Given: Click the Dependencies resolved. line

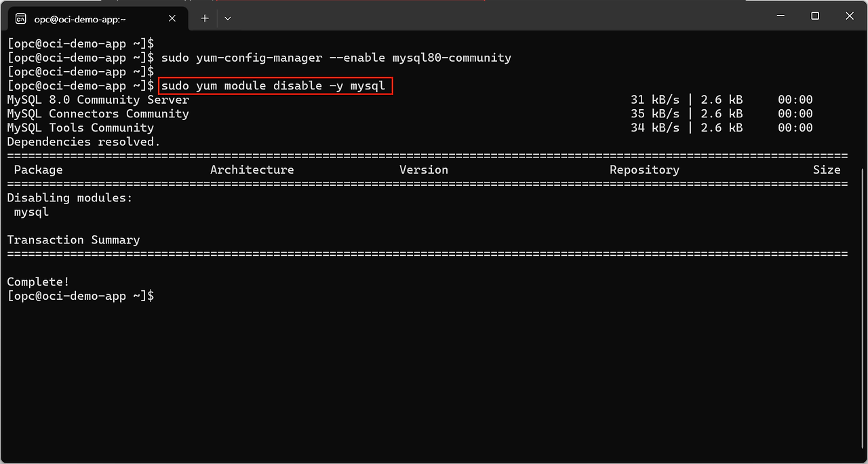Looking at the screenshot, I should [83, 142].
